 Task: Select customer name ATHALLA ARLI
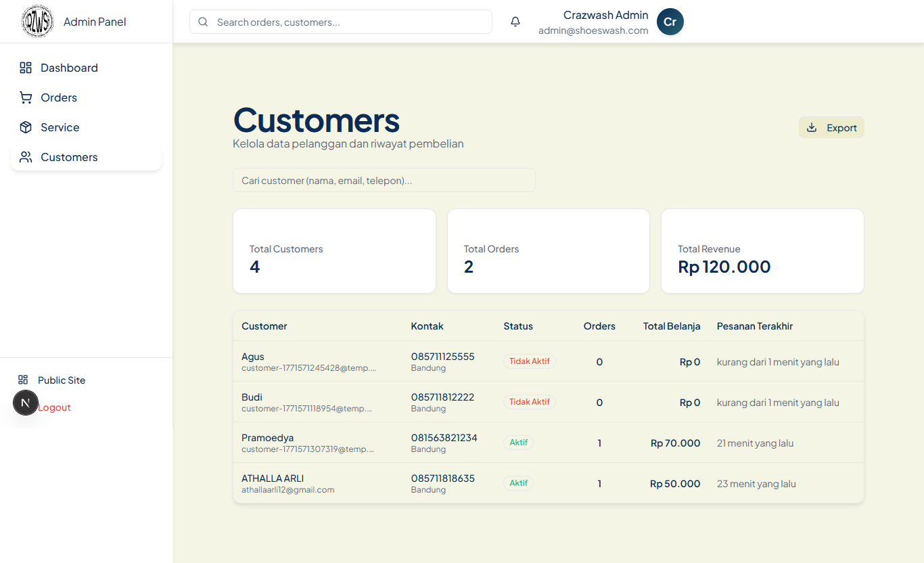pos(273,478)
